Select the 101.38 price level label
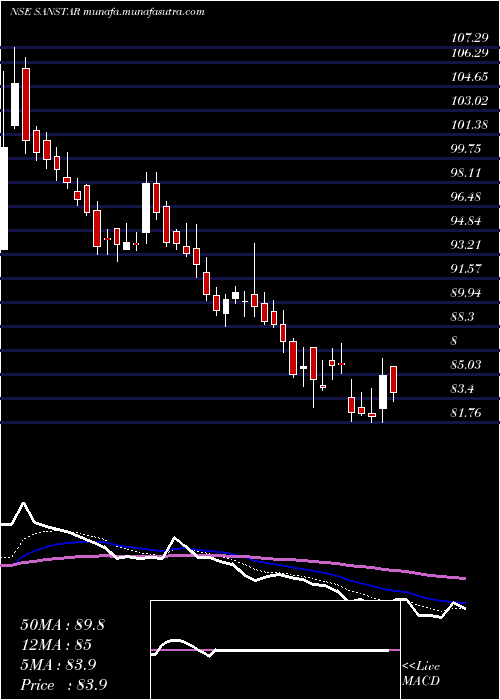500x700 pixels. click(x=469, y=125)
